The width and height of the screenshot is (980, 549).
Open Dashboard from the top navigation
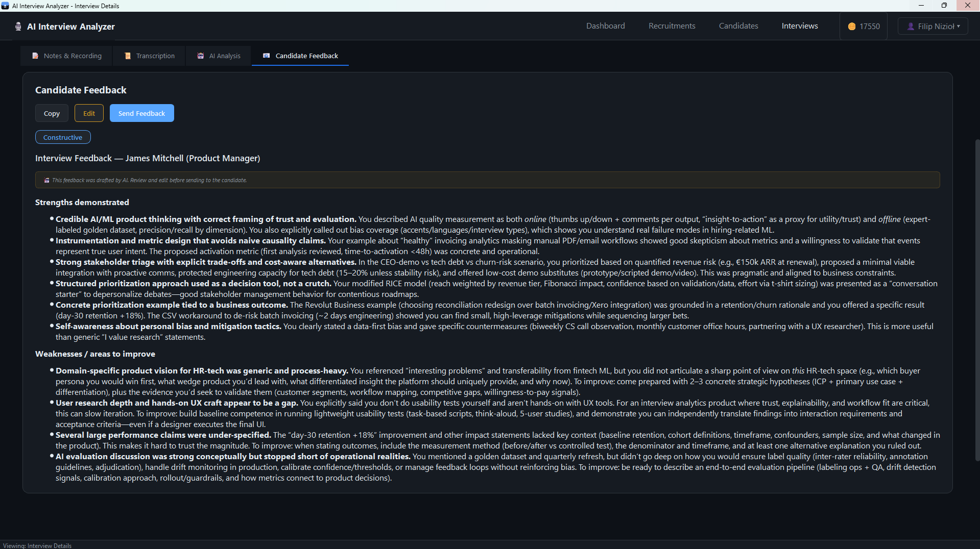[x=605, y=26]
